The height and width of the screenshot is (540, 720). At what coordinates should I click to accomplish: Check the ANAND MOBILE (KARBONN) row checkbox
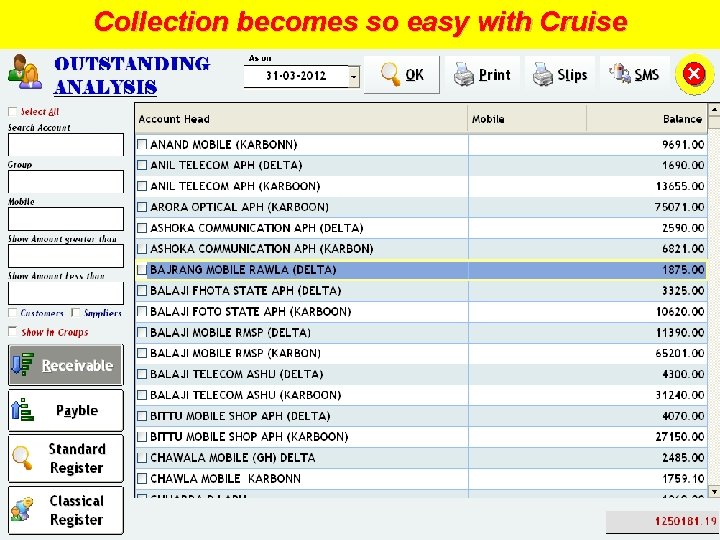(142, 145)
